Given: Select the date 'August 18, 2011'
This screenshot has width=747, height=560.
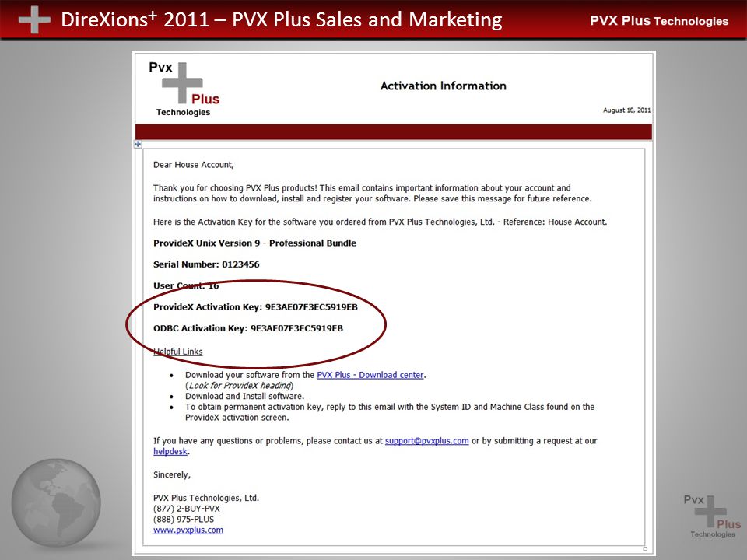Looking at the screenshot, I should (626, 110).
